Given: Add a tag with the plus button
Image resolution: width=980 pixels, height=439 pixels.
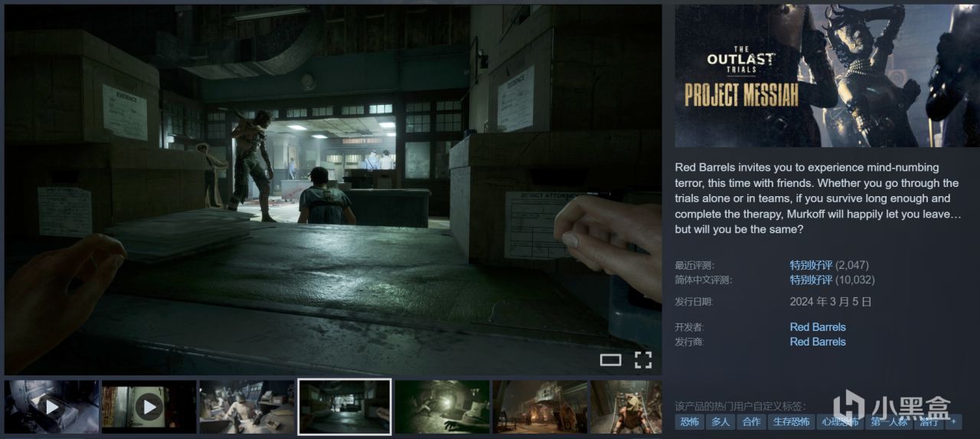Looking at the screenshot, I should [x=953, y=422].
